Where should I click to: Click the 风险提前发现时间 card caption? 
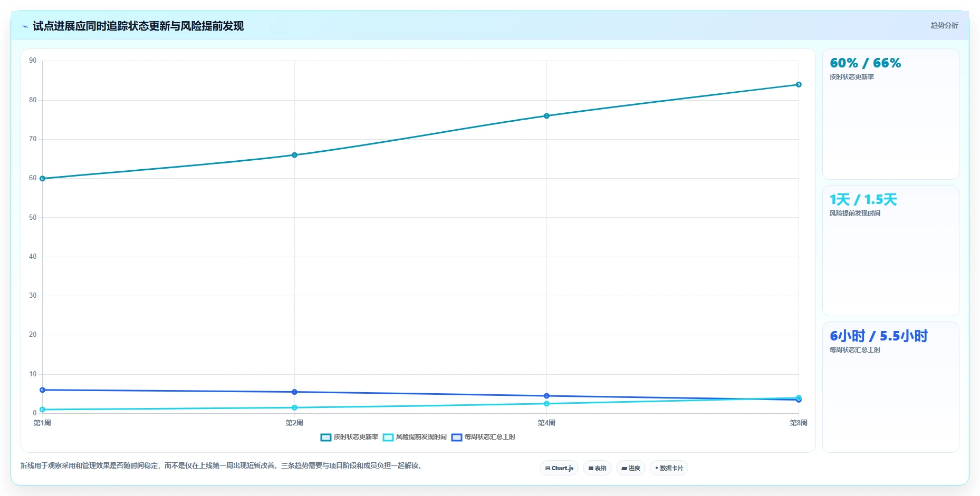point(854,213)
